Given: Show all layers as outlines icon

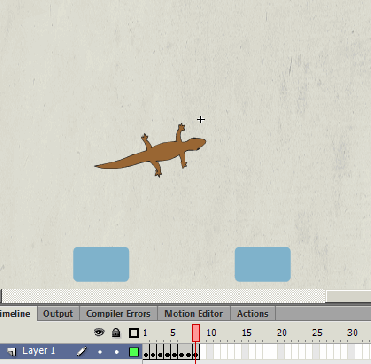Looking at the screenshot, I should coord(134,333).
